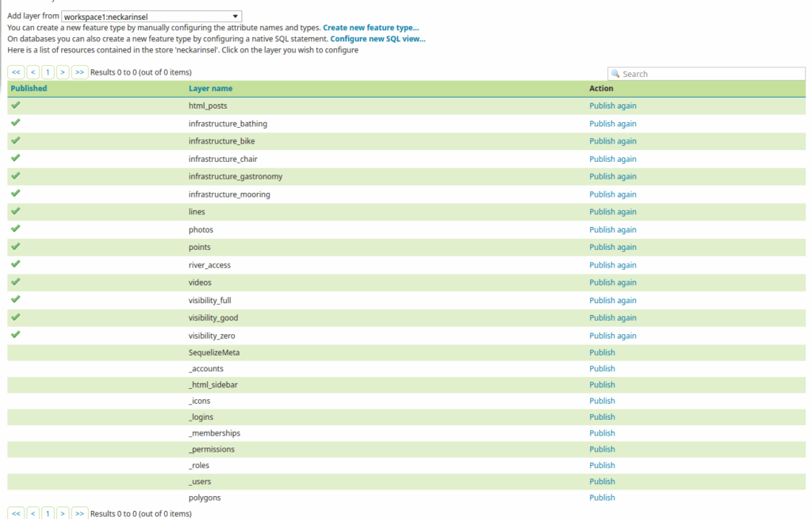Screen dimensions: 812x519
Task: Publish the _memberships layer
Action: pos(603,432)
